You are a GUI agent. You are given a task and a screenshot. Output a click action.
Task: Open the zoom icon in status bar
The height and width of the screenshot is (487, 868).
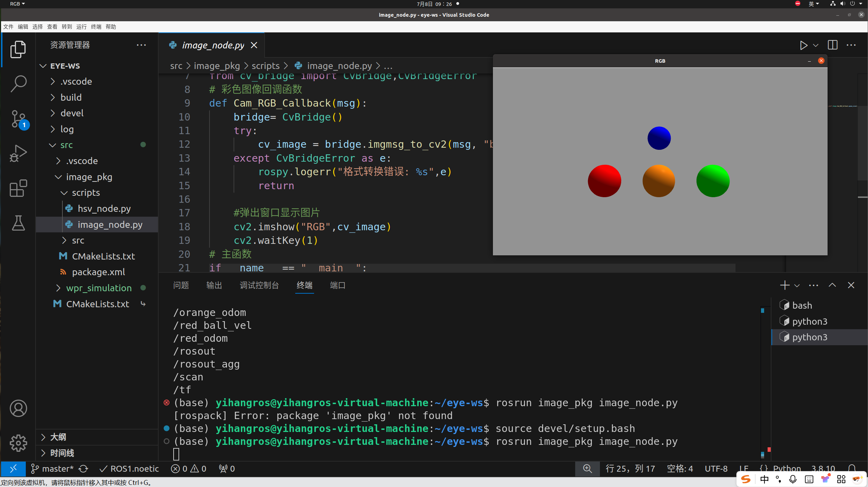(x=587, y=469)
